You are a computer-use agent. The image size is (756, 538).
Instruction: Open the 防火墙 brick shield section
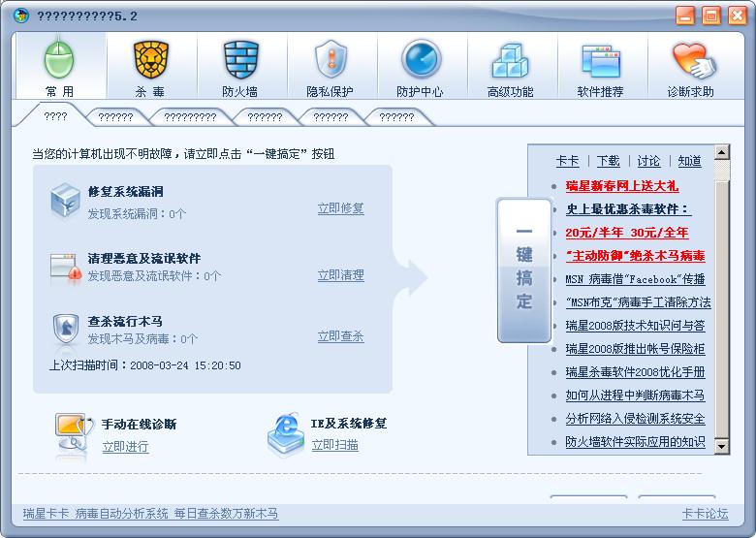[x=240, y=66]
